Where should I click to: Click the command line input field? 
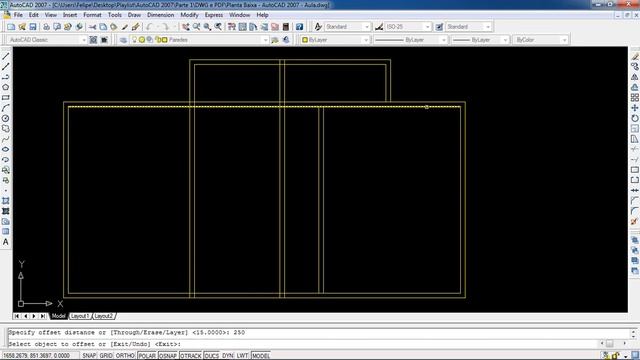coord(302,344)
